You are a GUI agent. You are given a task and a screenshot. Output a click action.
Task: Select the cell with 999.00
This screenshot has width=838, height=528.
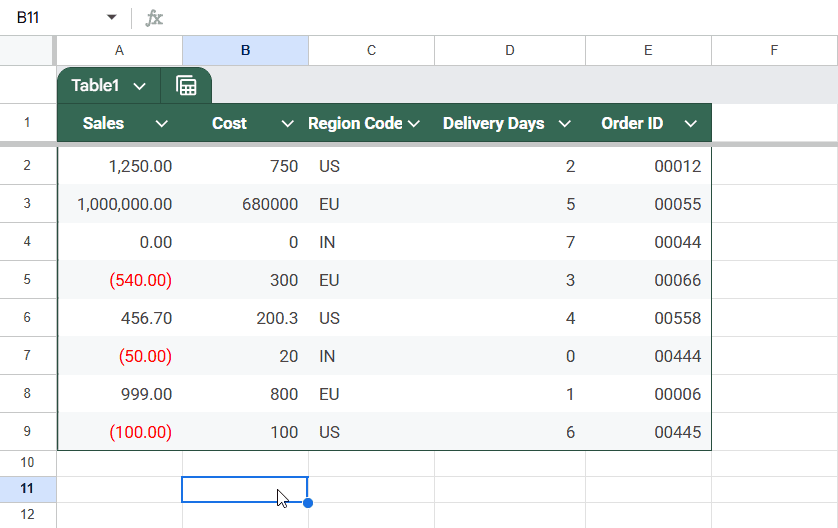tap(120, 394)
